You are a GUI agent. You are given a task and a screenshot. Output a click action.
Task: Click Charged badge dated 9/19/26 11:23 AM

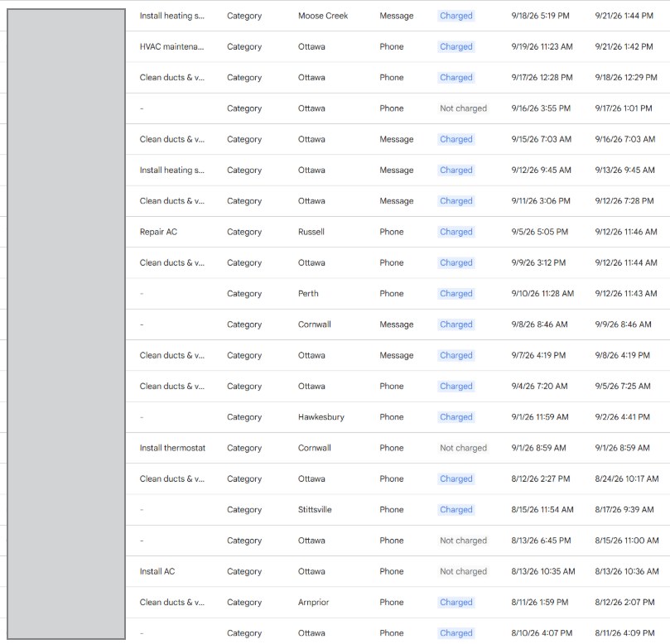click(456, 46)
